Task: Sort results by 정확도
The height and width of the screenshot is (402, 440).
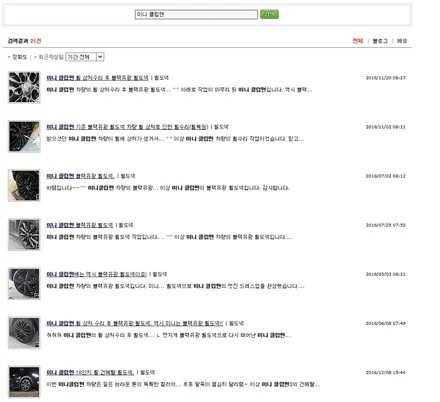Action: pos(19,57)
